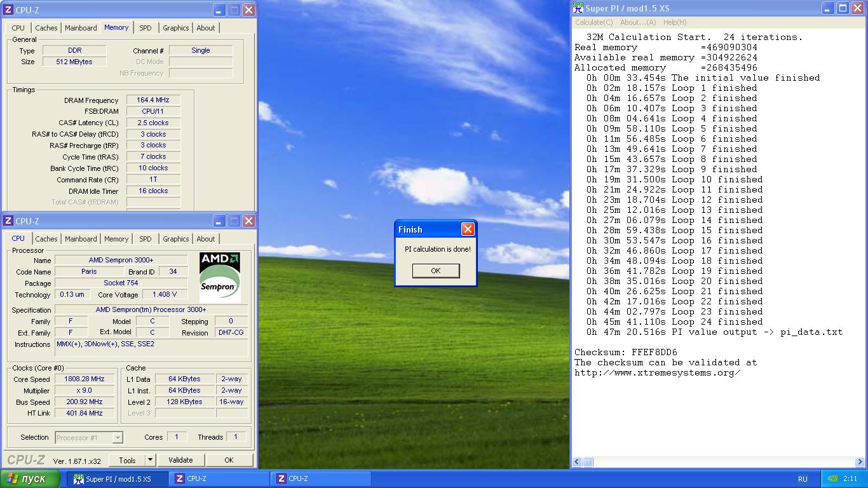
Task: Click the CAS# Latency value 2.5 clocks
Action: 153,123
